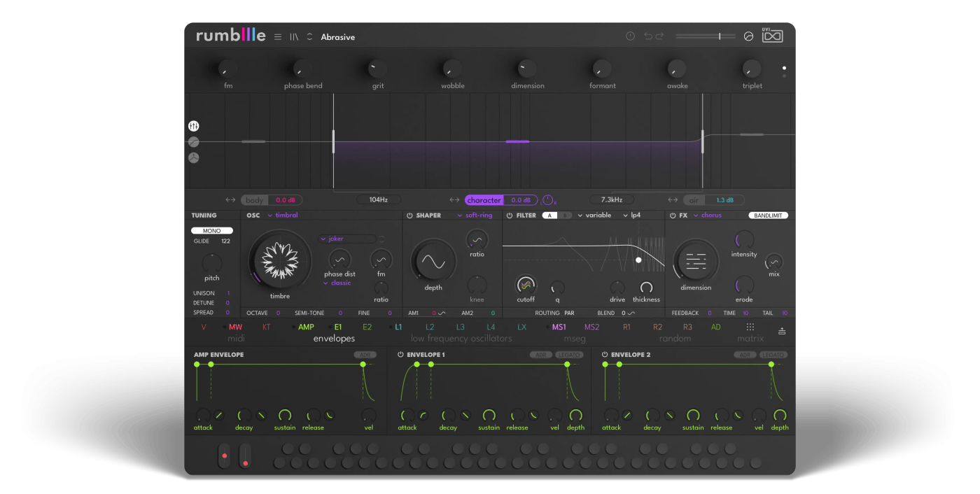Toggle the air band button
980x494 pixels.
tap(694, 200)
